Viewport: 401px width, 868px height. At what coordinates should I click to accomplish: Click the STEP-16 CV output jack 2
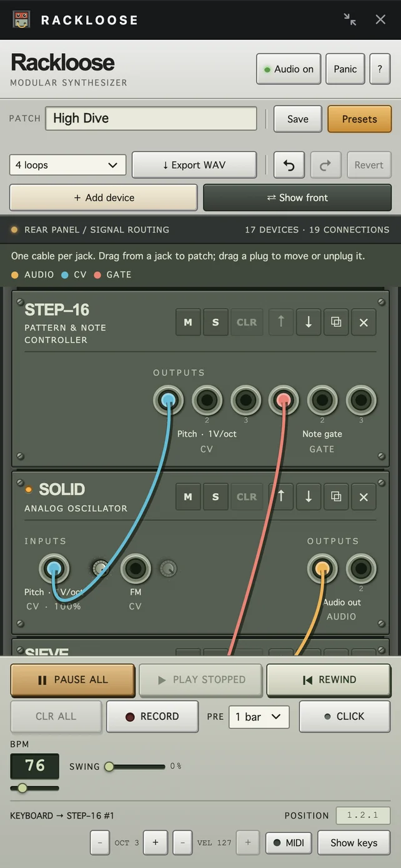(207, 400)
